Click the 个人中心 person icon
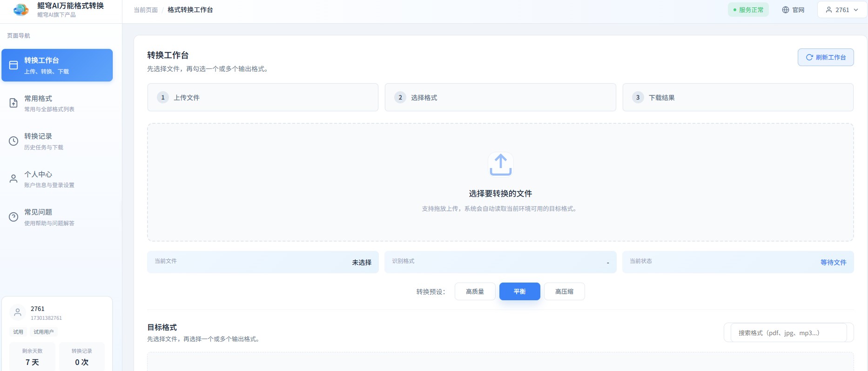This screenshot has height=371, width=868. pyautogui.click(x=13, y=179)
